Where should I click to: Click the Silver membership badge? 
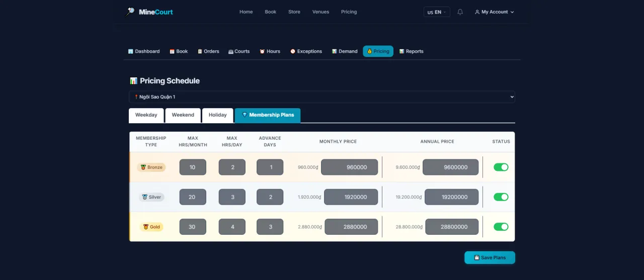(151, 197)
